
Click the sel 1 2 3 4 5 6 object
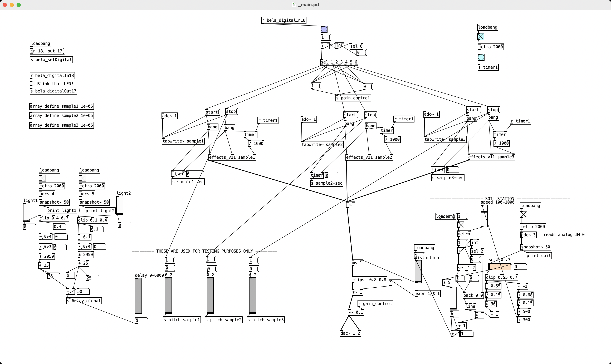pos(339,62)
